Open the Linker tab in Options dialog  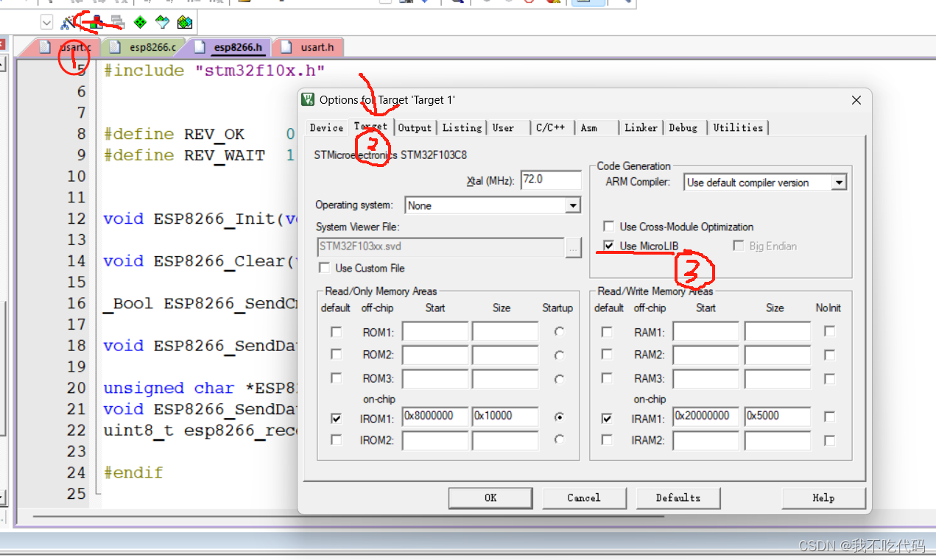coord(640,127)
